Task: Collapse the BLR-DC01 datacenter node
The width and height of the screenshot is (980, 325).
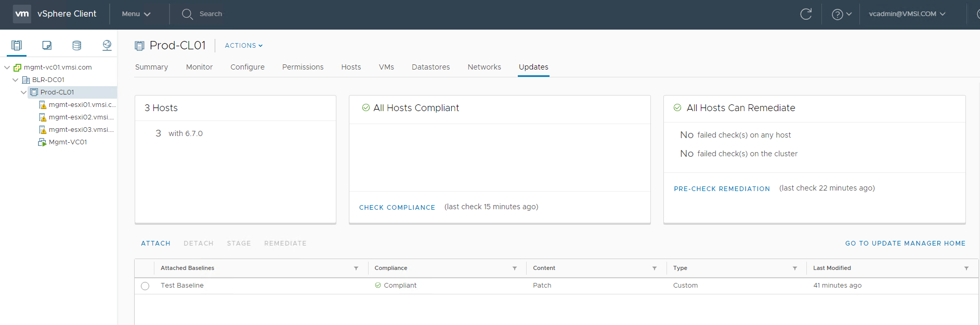Action: 15,80
